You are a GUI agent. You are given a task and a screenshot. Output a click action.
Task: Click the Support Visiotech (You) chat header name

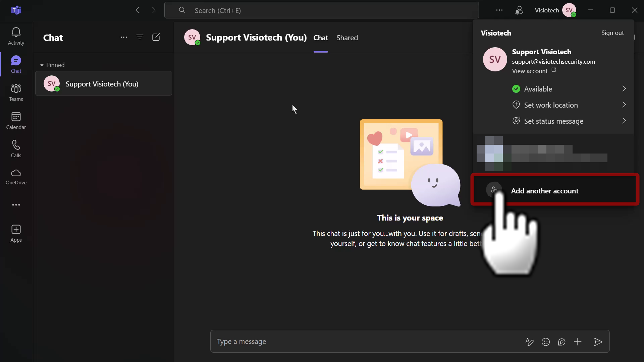[x=256, y=38]
